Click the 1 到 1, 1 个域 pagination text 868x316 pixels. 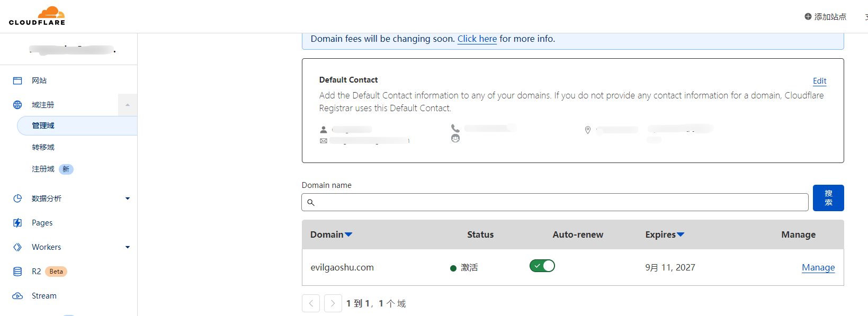pos(376,303)
